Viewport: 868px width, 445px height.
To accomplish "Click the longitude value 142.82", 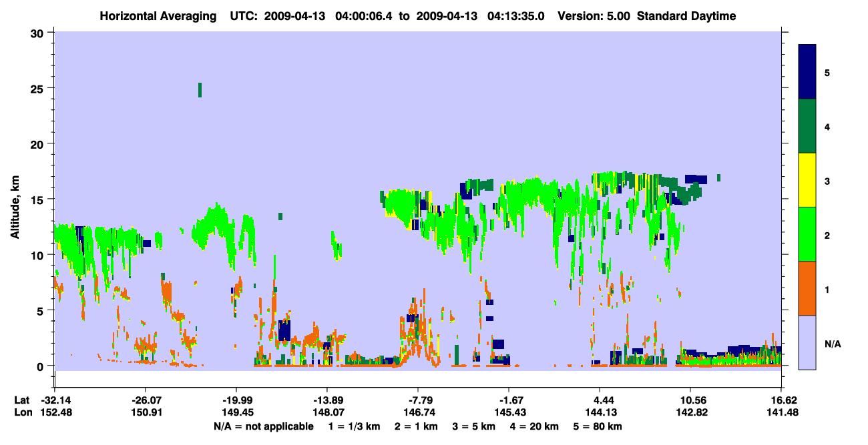I will pos(690,412).
